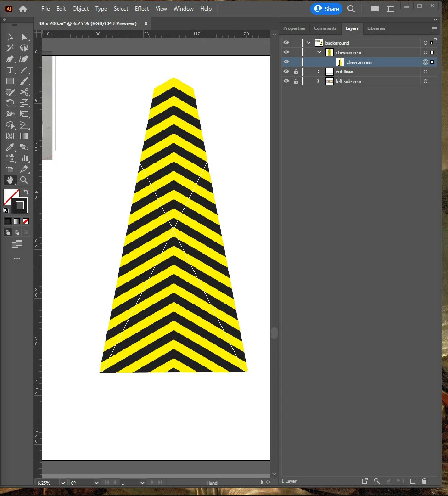
Task: Choose the Free Transform tool
Action: [24, 114]
